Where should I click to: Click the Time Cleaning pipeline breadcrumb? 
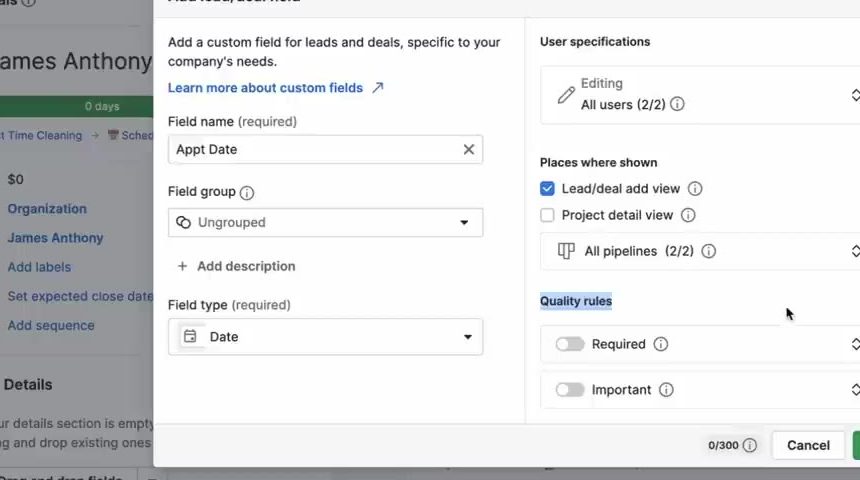(41, 135)
